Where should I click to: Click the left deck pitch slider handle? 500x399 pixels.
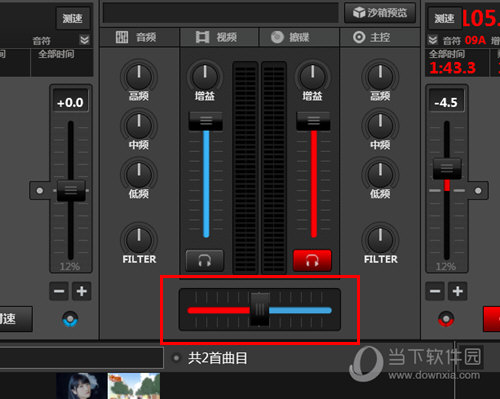point(71,191)
